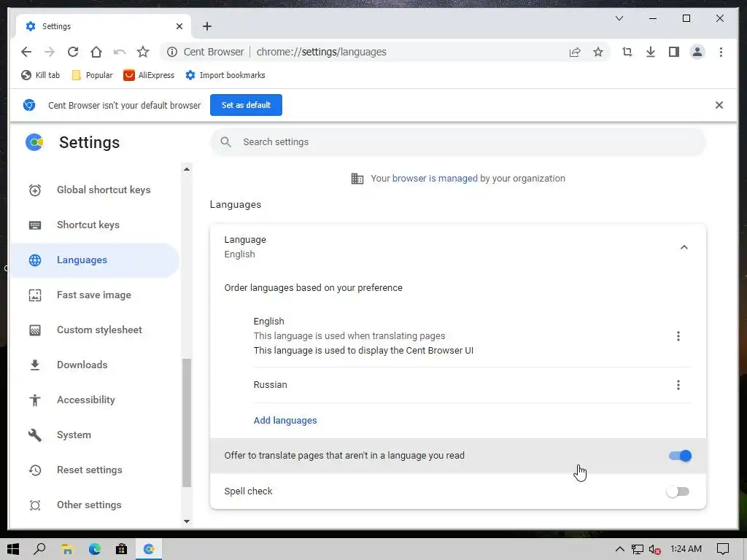Image resolution: width=747 pixels, height=560 pixels.
Task: Open File Explorer from taskbar
Action: coord(67,549)
